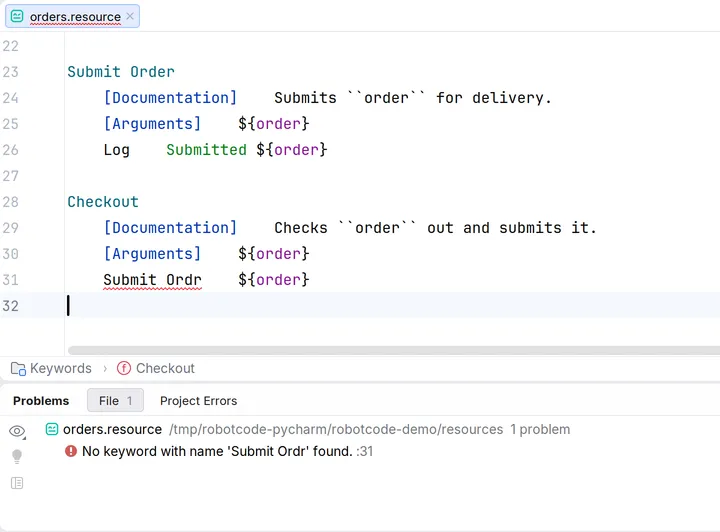Close the orders.resource tab
Image resolution: width=720 pixels, height=532 pixels.
(130, 16)
